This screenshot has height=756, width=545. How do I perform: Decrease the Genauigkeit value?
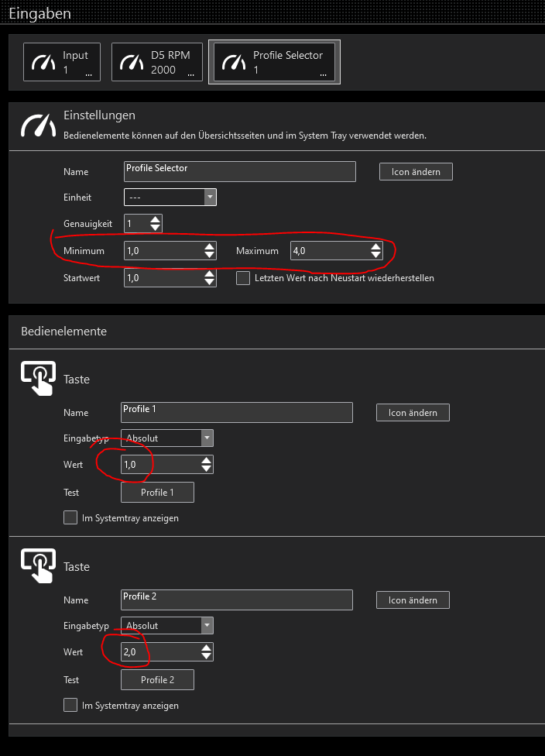pos(155,228)
